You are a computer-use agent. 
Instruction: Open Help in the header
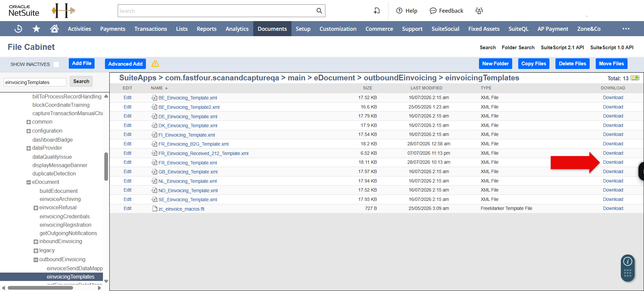[x=407, y=11]
